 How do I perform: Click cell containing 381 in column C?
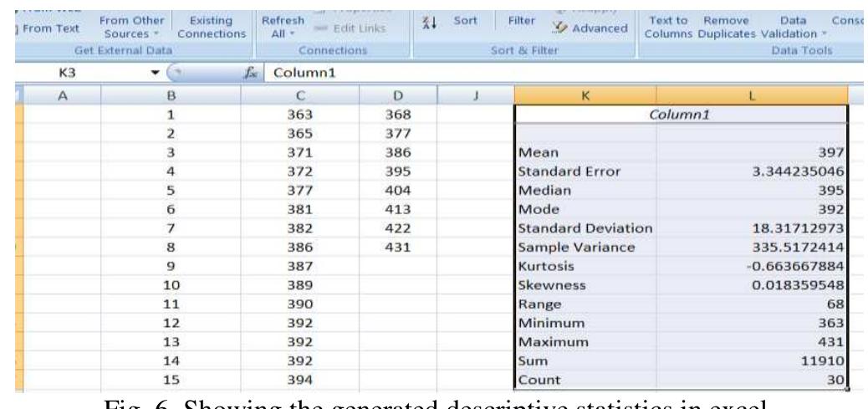(x=300, y=209)
